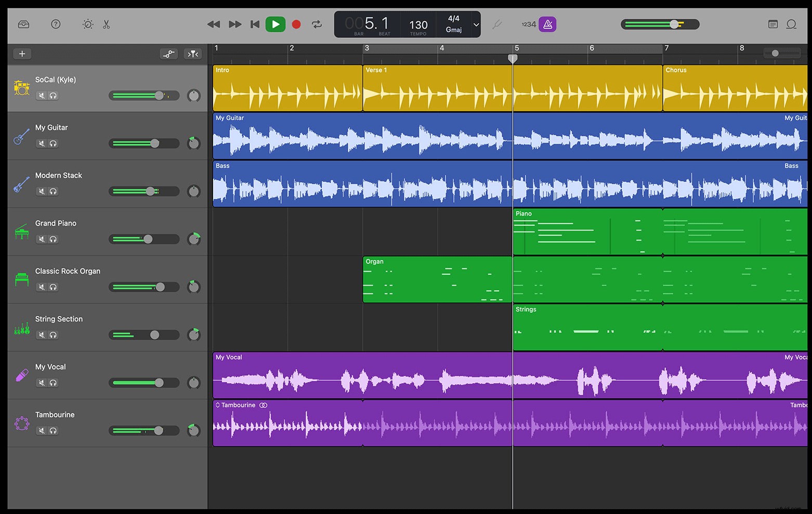812x514 pixels.
Task: Select the Chorus region on SoCal track
Action: (x=734, y=88)
